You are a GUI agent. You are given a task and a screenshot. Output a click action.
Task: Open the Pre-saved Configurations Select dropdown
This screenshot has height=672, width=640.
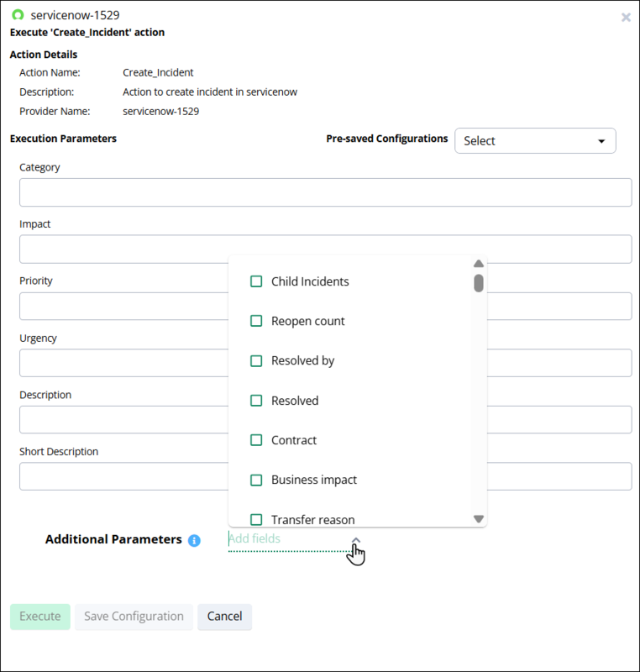535,140
